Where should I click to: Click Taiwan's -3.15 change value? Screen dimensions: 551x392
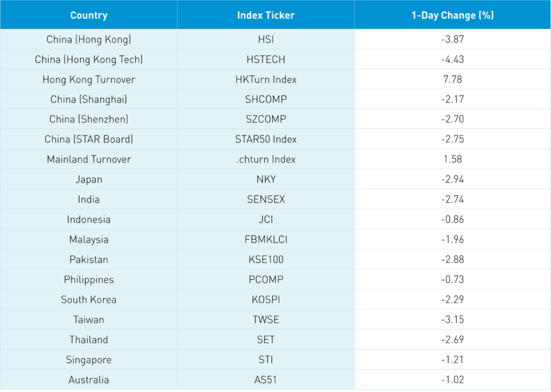point(452,320)
